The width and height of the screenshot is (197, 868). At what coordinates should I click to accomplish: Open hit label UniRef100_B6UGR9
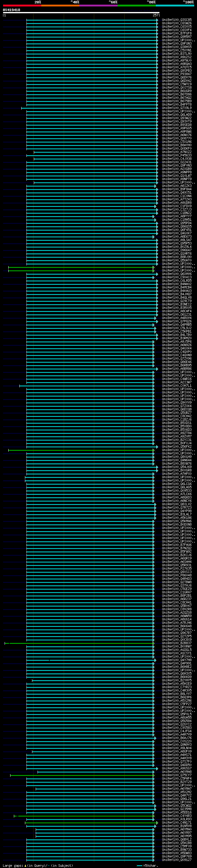click(177, 91)
